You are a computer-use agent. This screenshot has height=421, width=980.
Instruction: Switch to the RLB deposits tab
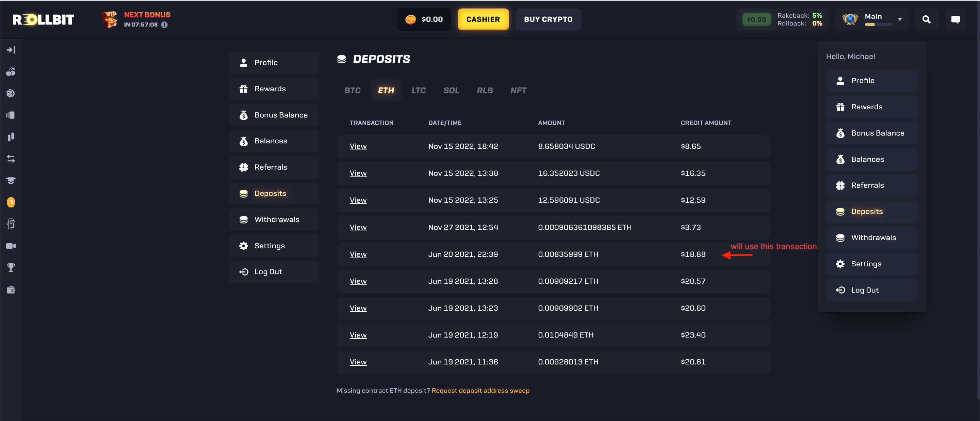click(485, 90)
